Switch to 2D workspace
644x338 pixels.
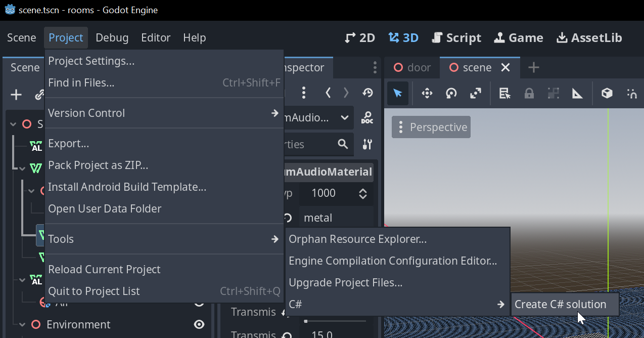360,38
